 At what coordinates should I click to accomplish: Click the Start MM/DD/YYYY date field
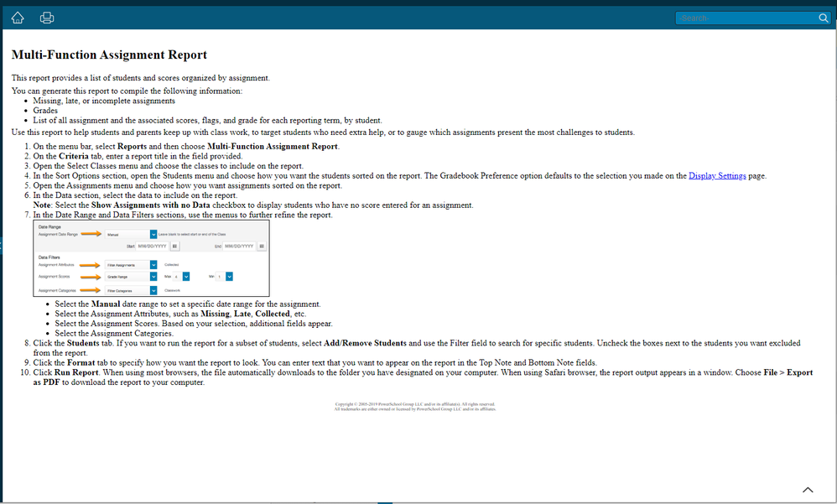[x=153, y=246]
